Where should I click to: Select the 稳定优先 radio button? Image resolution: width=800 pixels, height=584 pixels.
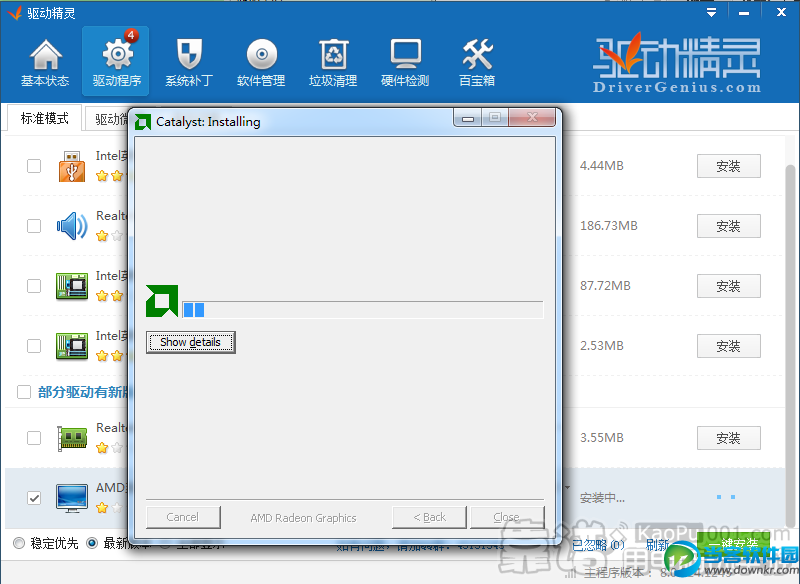pyautogui.click(x=19, y=543)
